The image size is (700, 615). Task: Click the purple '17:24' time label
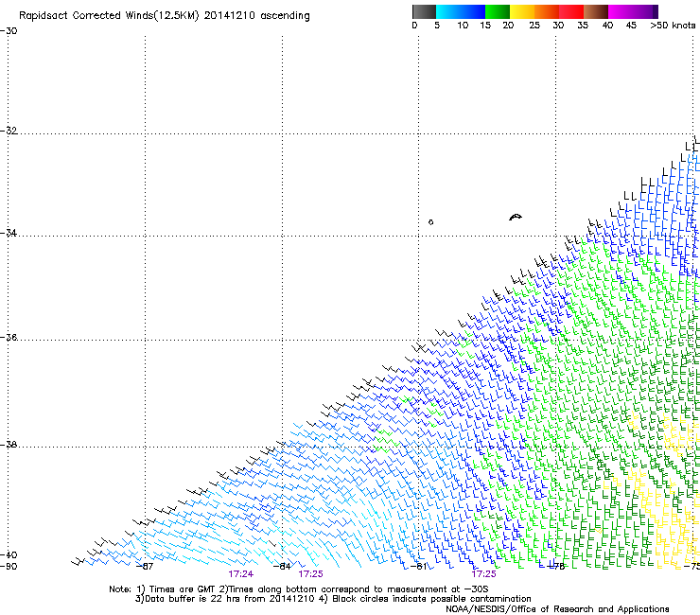coord(241,574)
